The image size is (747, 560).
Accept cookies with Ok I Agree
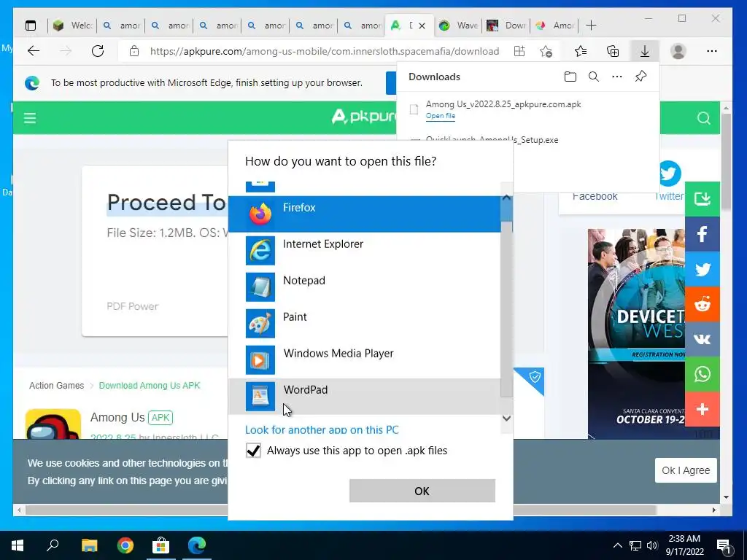coord(686,470)
